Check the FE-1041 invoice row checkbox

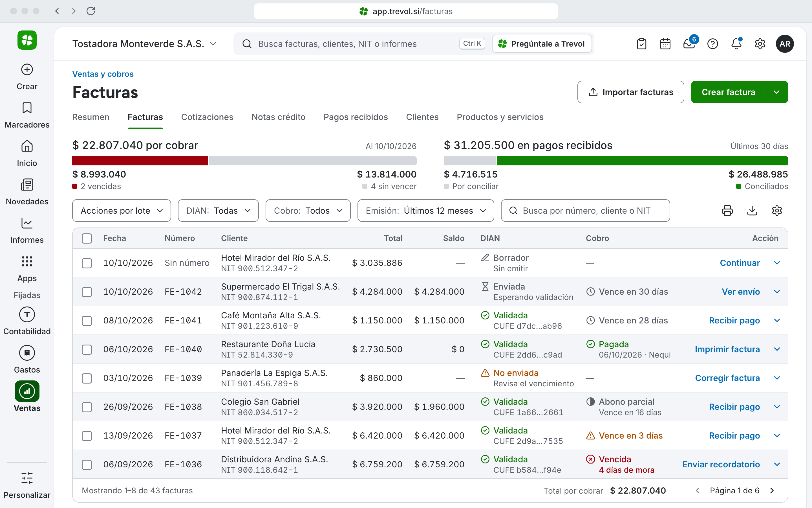[x=87, y=321]
